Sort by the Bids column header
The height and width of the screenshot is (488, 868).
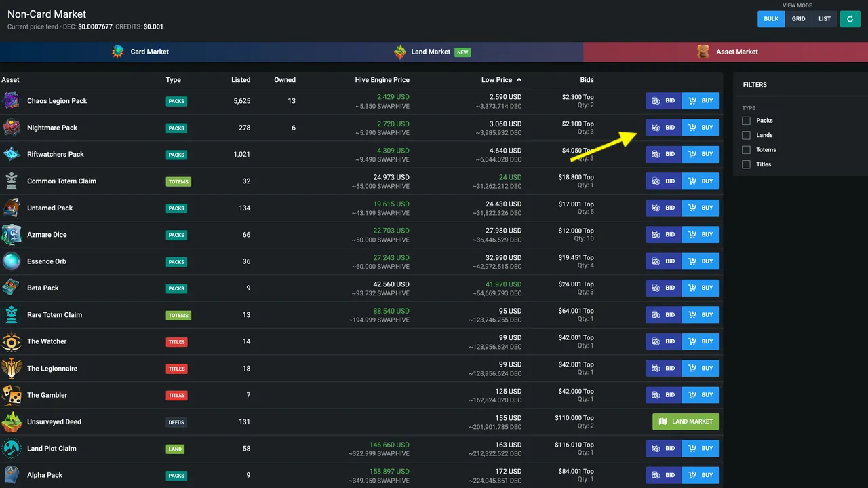[x=587, y=80]
